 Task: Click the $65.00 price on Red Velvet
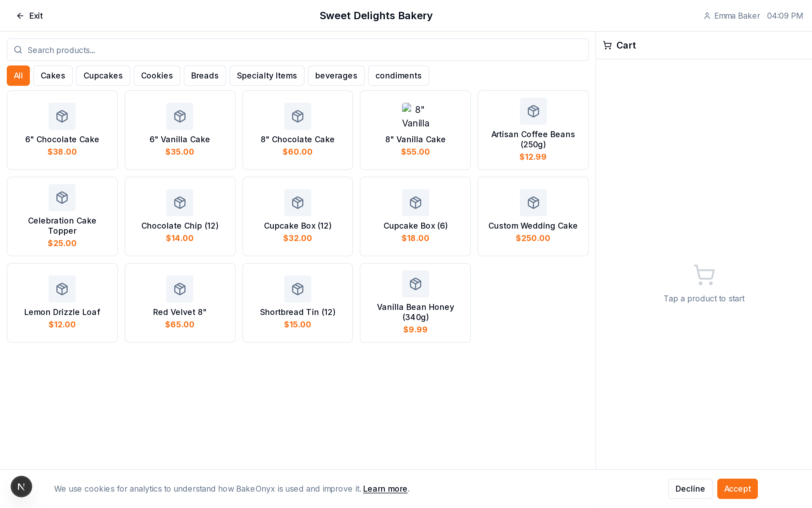[x=180, y=325]
